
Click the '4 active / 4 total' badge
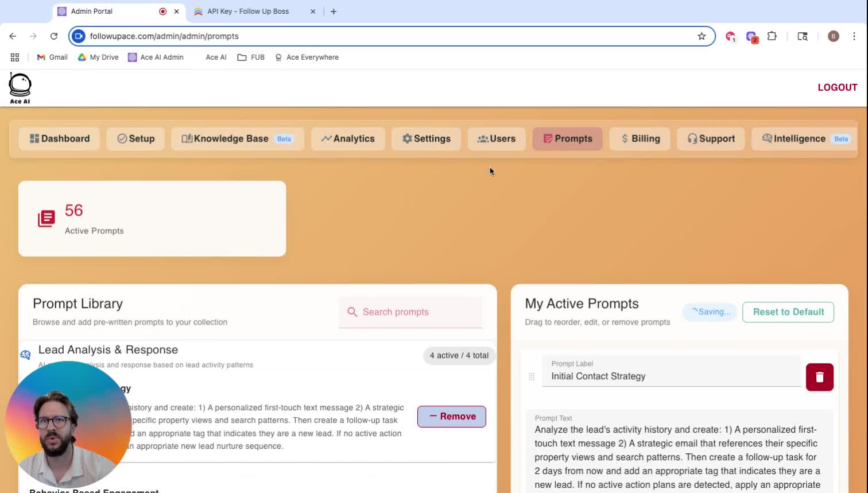(x=459, y=356)
